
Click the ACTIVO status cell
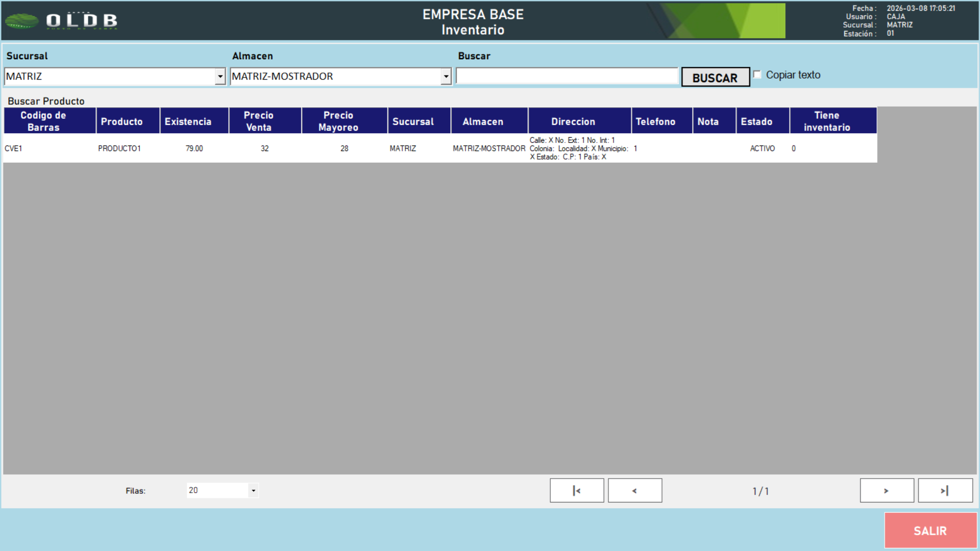pos(762,148)
